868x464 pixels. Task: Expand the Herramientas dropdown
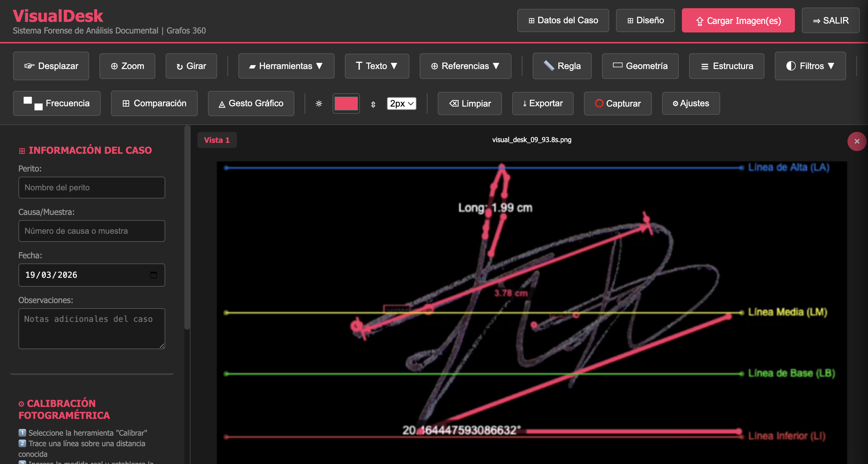[x=286, y=66]
